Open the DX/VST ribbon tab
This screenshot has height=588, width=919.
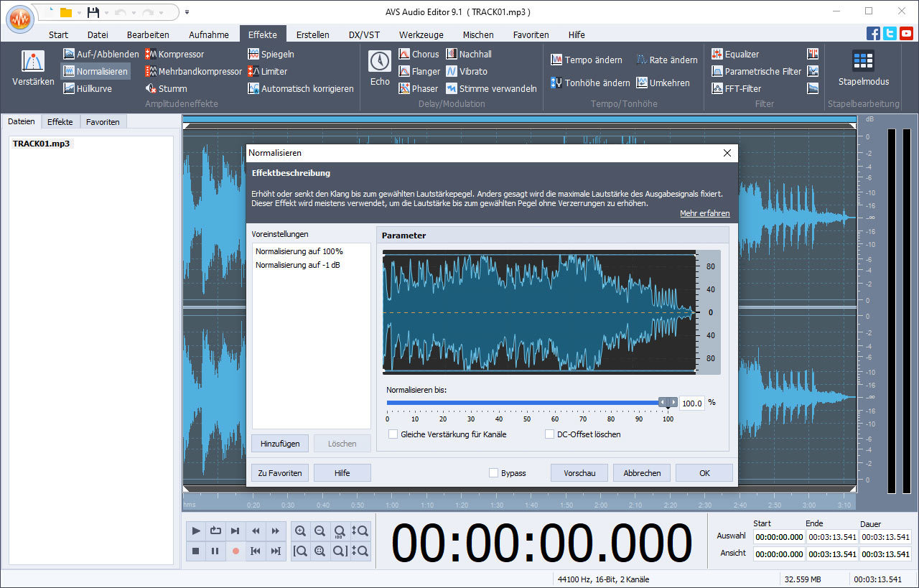click(364, 34)
